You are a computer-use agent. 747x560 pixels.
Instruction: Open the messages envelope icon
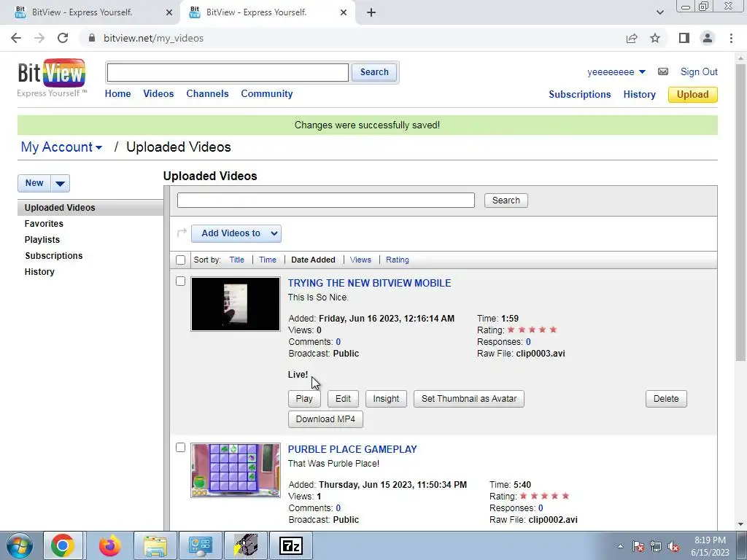(x=662, y=72)
